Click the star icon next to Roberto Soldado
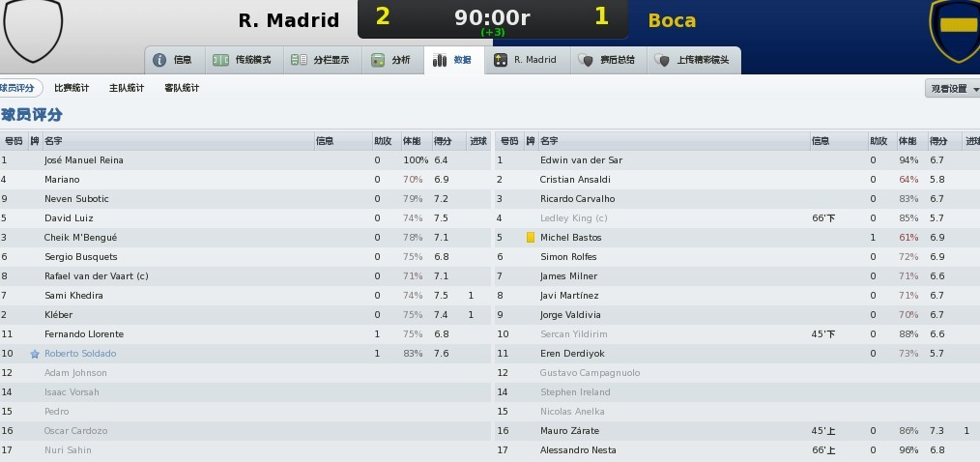Screen dimensions: 980x462 coord(35,354)
